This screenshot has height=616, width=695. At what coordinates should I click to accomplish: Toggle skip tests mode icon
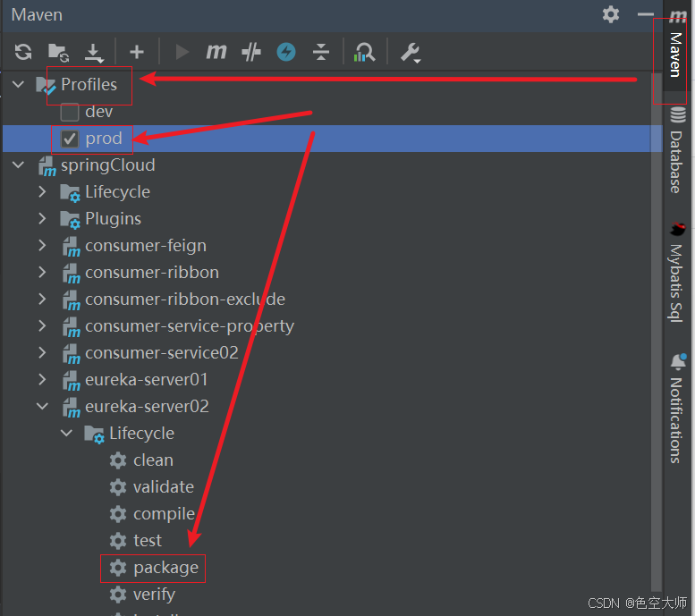(251, 52)
